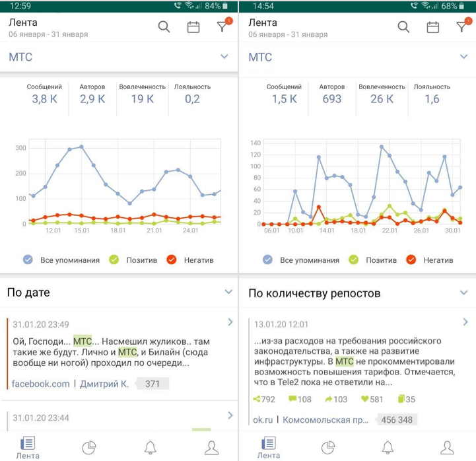
Task: Toggle 'Позитив' series in left chart
Action: pyautogui.click(x=114, y=260)
